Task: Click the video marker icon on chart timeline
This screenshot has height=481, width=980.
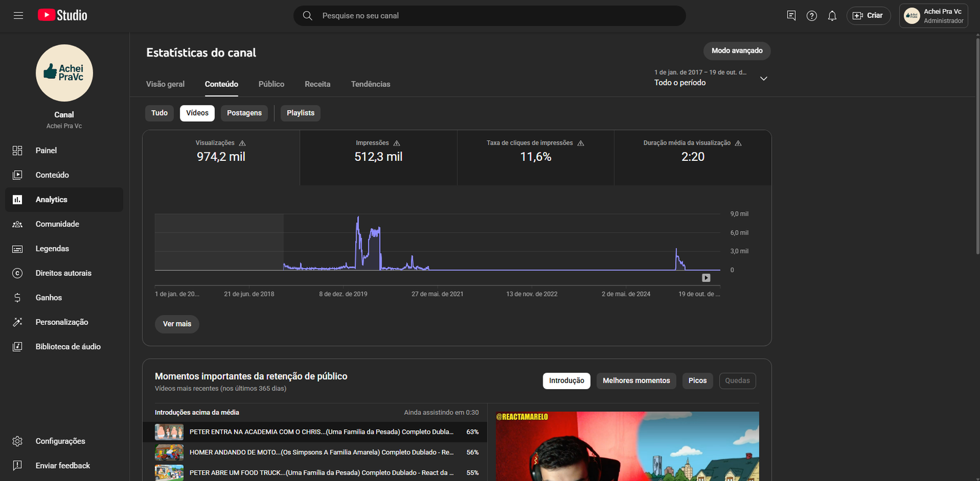Action: click(x=706, y=278)
